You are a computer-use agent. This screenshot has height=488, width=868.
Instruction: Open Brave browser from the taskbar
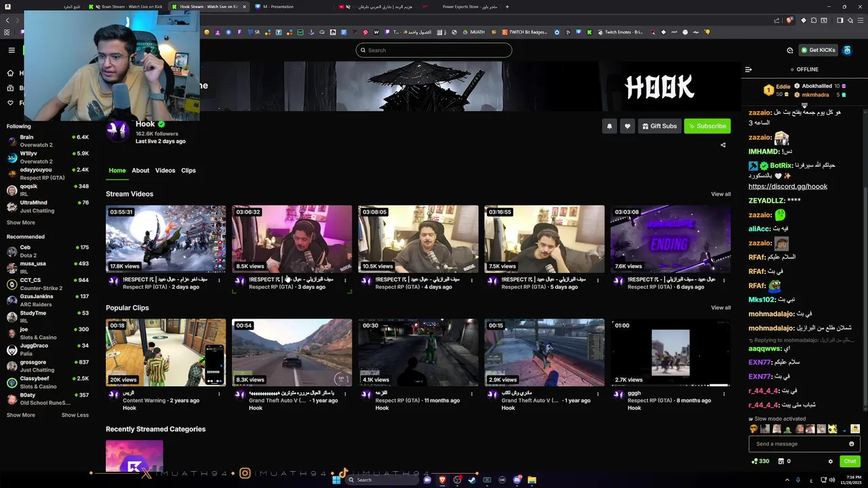[442, 480]
